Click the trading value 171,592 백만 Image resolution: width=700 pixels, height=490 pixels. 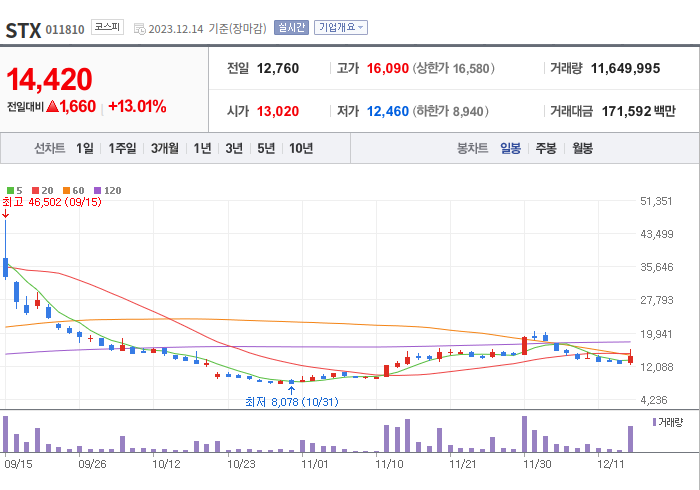click(639, 111)
